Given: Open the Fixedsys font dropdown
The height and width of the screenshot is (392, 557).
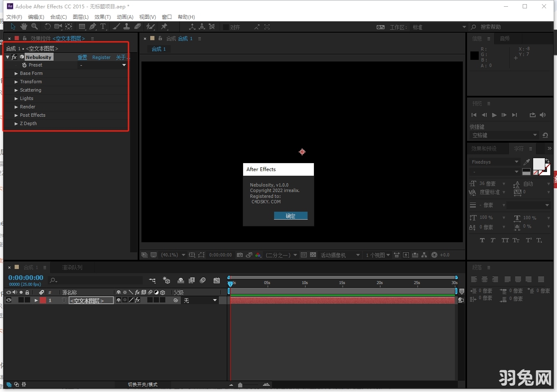Looking at the screenshot, I should [494, 162].
